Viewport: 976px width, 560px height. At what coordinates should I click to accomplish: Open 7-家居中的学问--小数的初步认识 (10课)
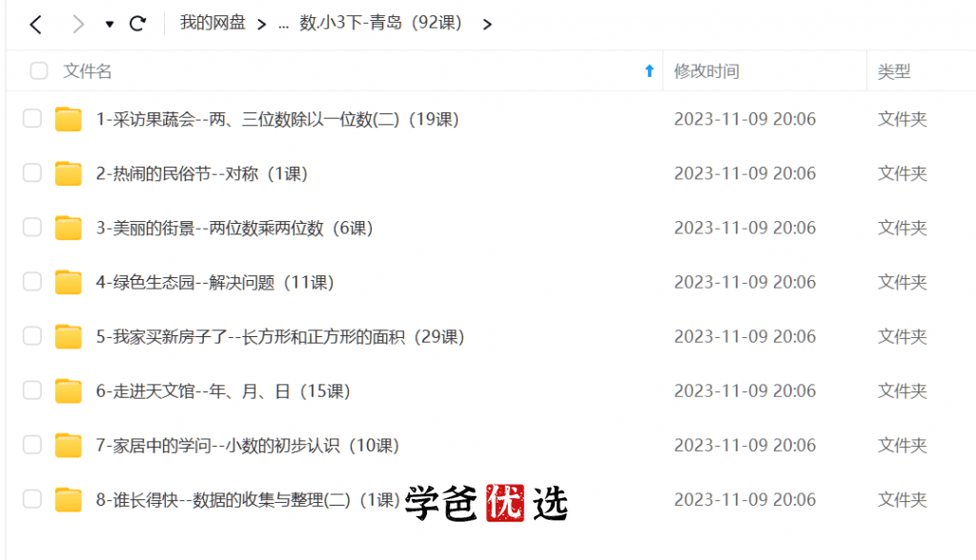[248, 446]
